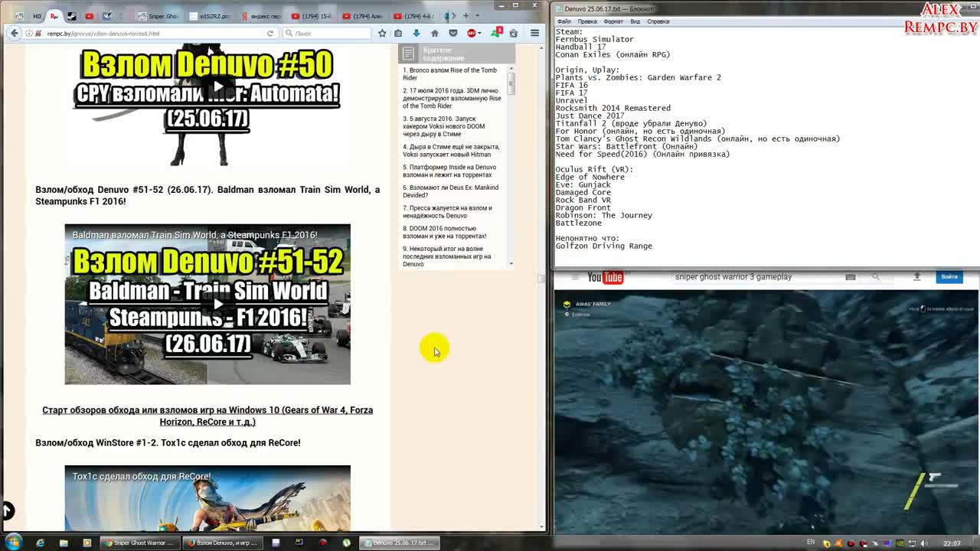Open Adblock Plus extension icon
The height and width of the screenshot is (551, 980).
click(x=472, y=33)
